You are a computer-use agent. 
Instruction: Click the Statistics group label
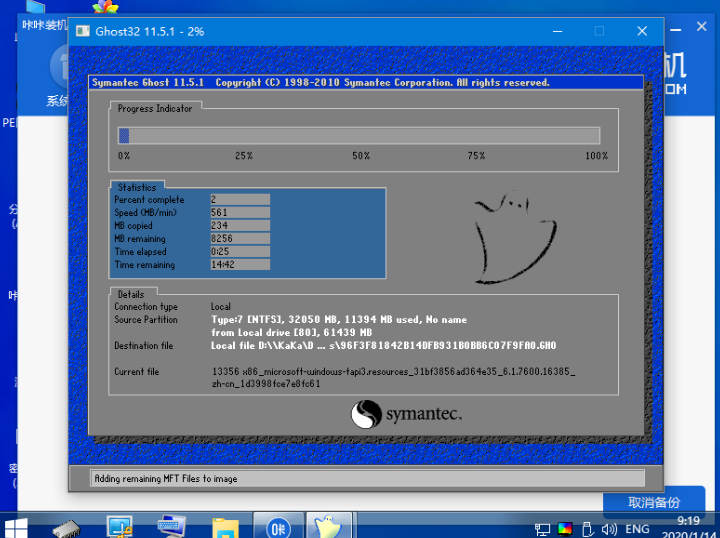(x=137, y=187)
